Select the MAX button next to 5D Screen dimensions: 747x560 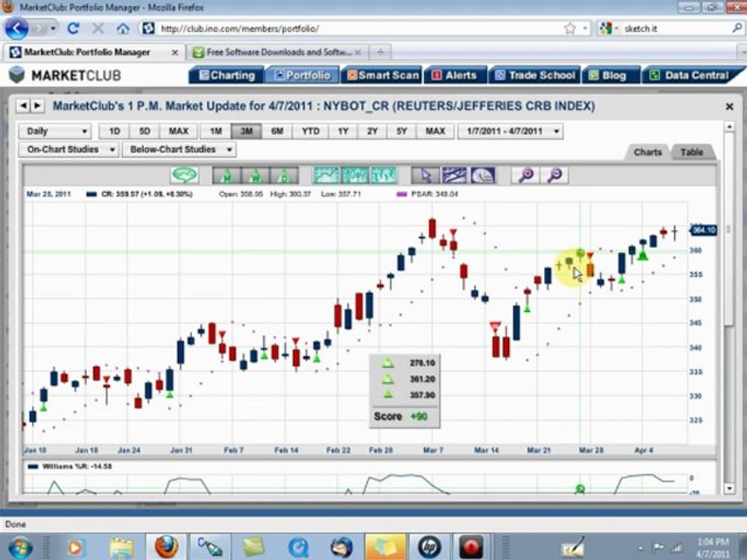coord(179,131)
